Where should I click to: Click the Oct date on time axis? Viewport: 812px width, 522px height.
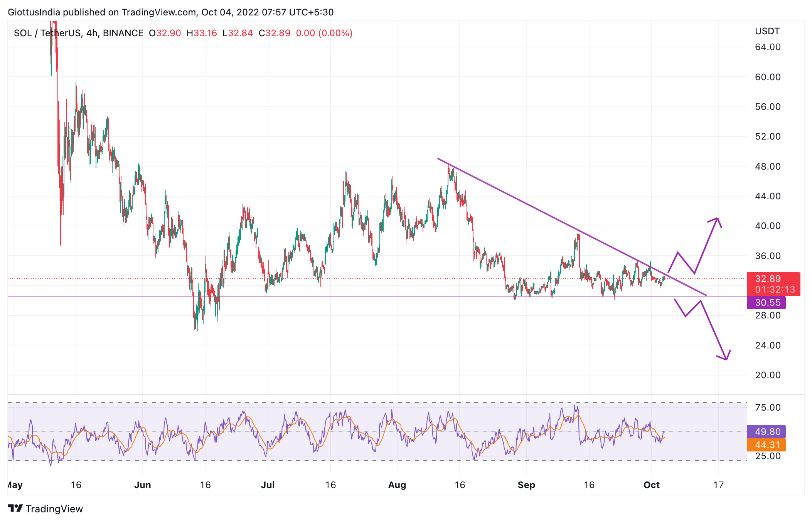(x=652, y=485)
